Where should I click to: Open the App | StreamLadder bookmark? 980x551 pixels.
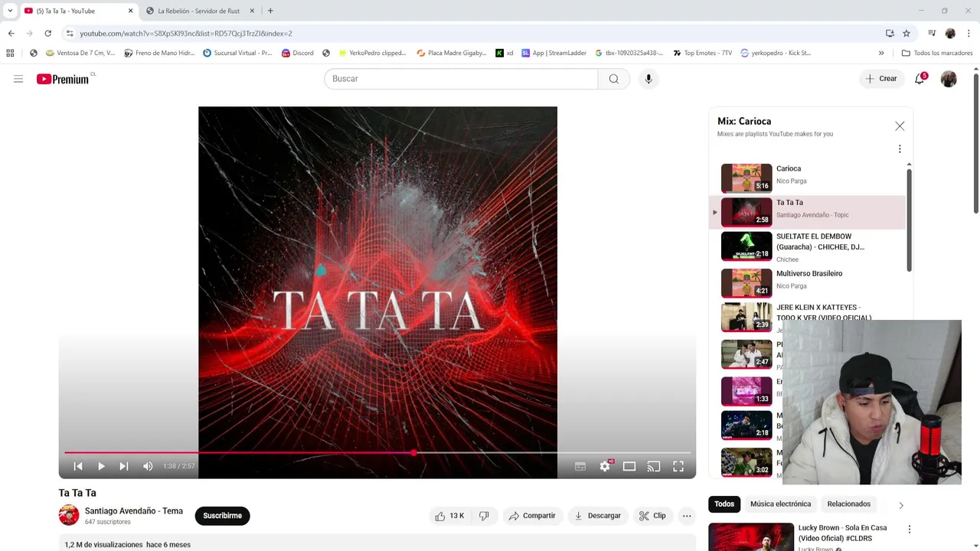coord(554,53)
